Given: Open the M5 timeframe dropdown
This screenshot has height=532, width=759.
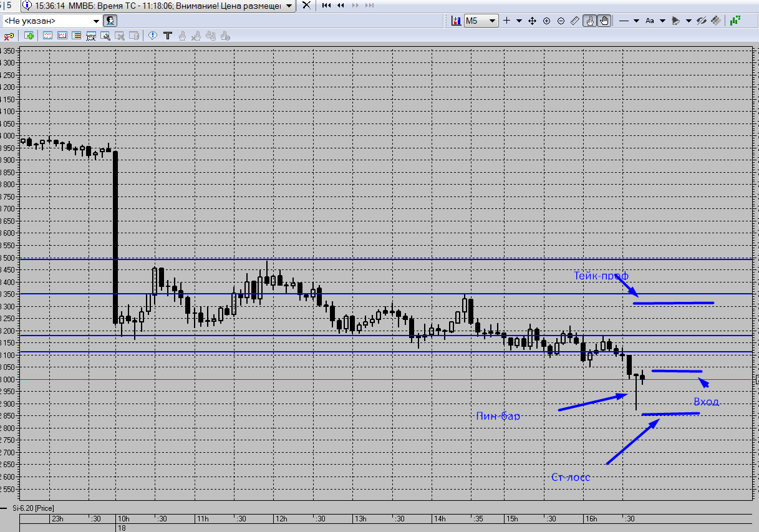Looking at the screenshot, I should coord(481,21).
